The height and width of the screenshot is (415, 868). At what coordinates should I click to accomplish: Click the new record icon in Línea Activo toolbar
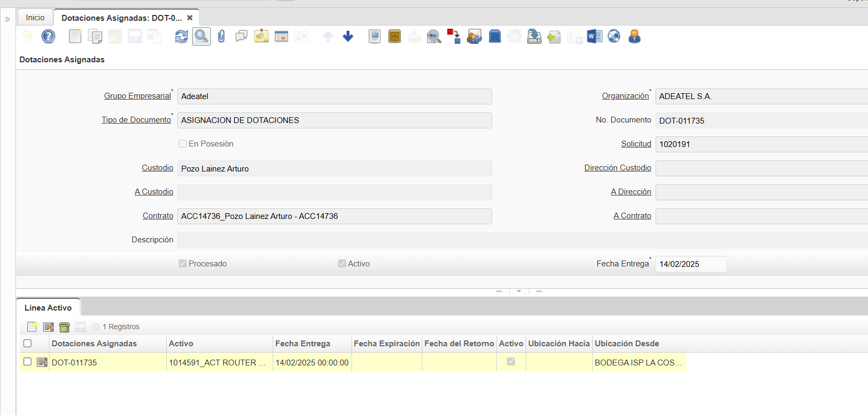32,327
